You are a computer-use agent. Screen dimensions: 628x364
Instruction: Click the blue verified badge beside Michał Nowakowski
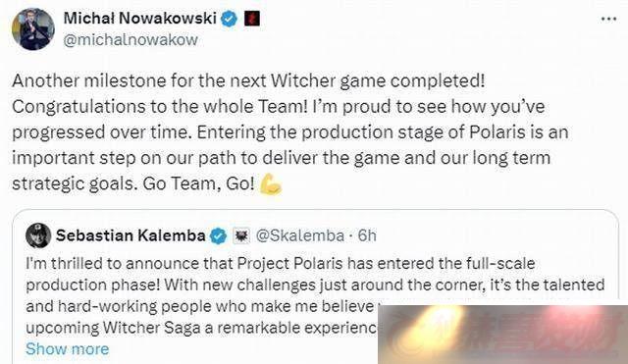[229, 19]
